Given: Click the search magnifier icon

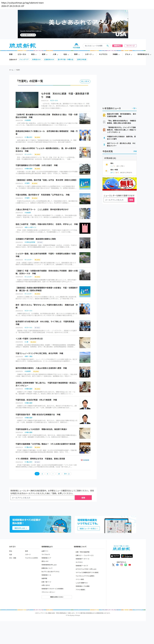Looking at the screenshot, I should pos(108,46).
